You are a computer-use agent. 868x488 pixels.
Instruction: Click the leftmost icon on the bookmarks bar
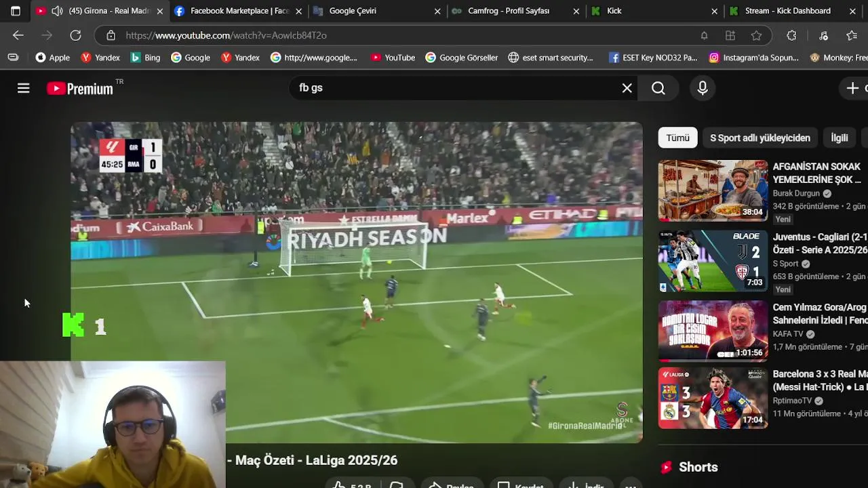pos(13,58)
